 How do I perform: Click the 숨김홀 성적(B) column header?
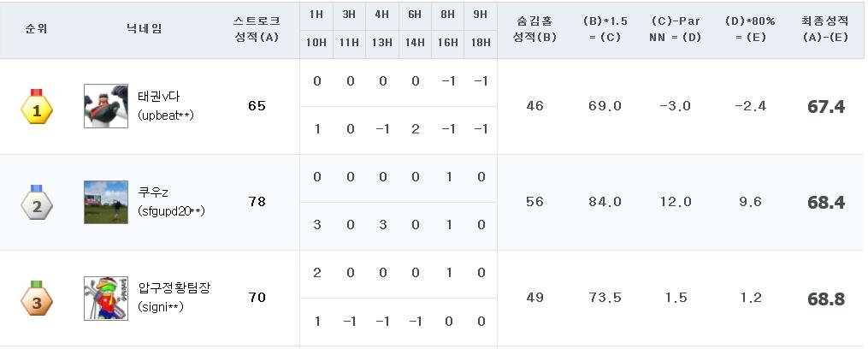(534, 29)
